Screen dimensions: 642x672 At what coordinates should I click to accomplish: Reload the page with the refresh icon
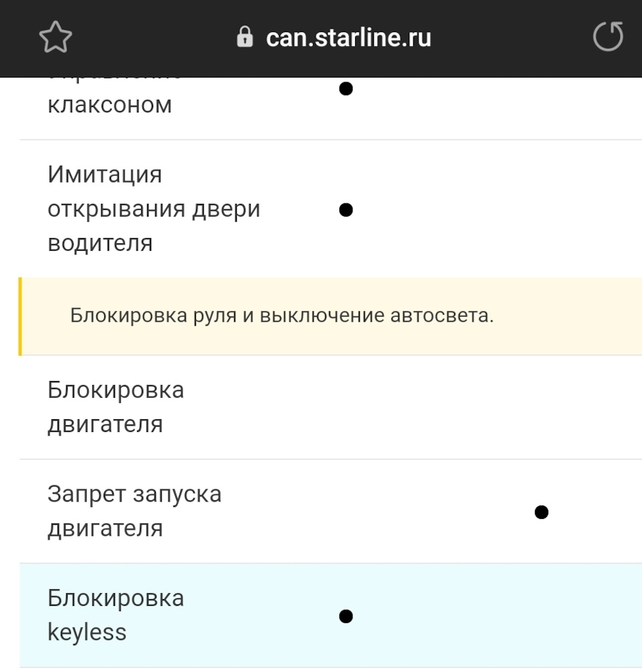tap(608, 37)
